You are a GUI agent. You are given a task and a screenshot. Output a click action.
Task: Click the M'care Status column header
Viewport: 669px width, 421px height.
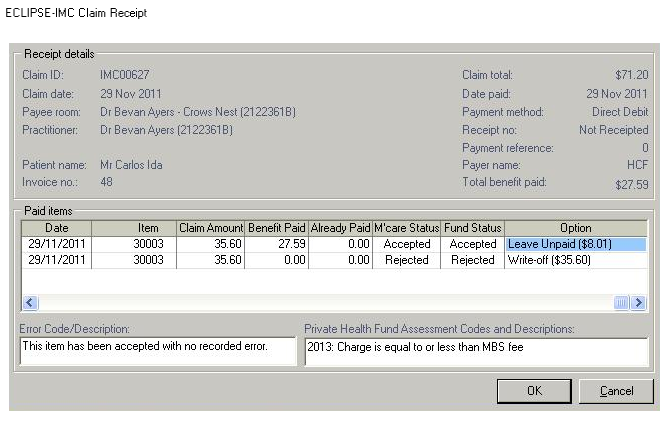407,228
